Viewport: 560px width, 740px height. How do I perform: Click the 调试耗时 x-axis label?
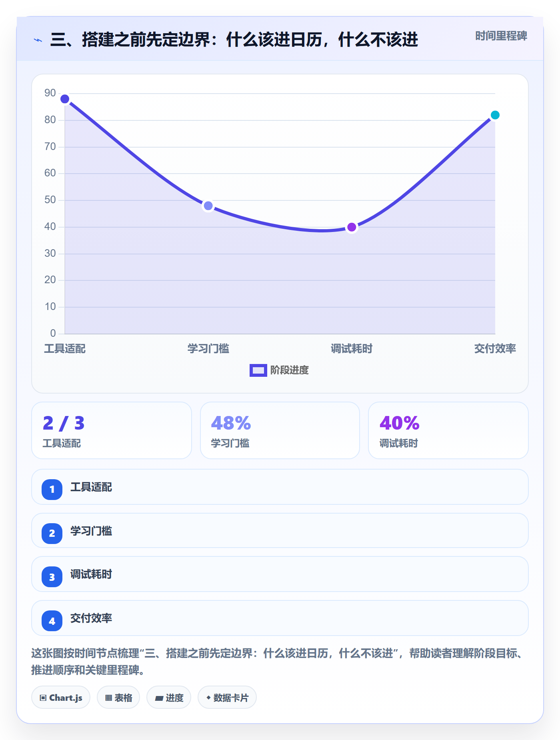pyautogui.click(x=352, y=349)
